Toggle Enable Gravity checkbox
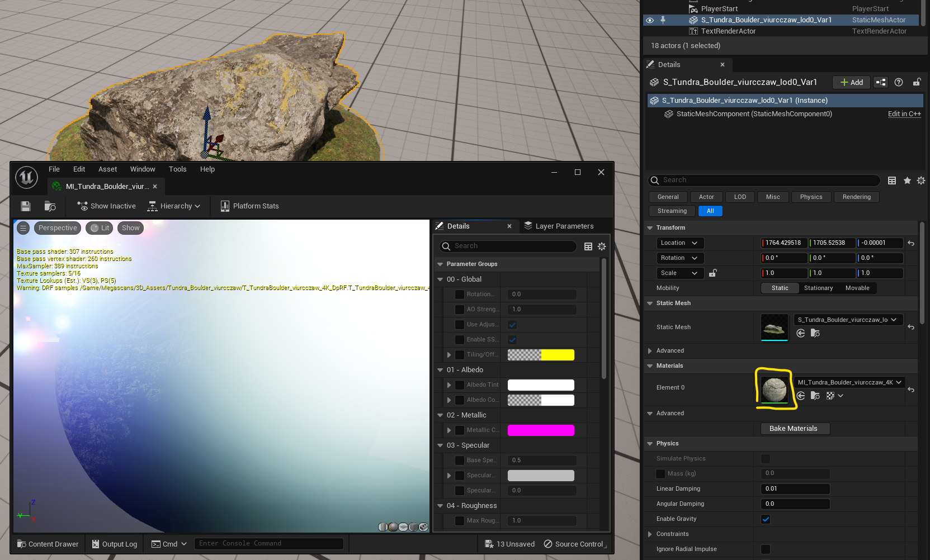The image size is (930, 560). point(766,519)
